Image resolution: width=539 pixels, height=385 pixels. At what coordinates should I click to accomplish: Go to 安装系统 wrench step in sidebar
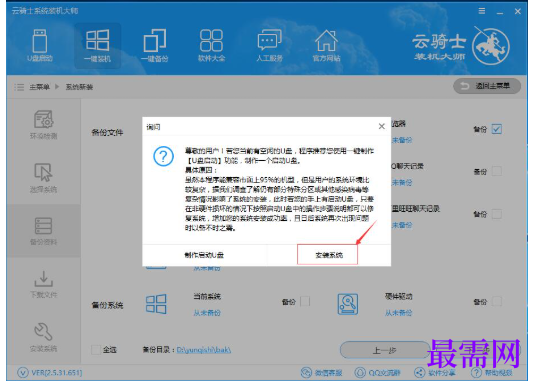pos(43,337)
